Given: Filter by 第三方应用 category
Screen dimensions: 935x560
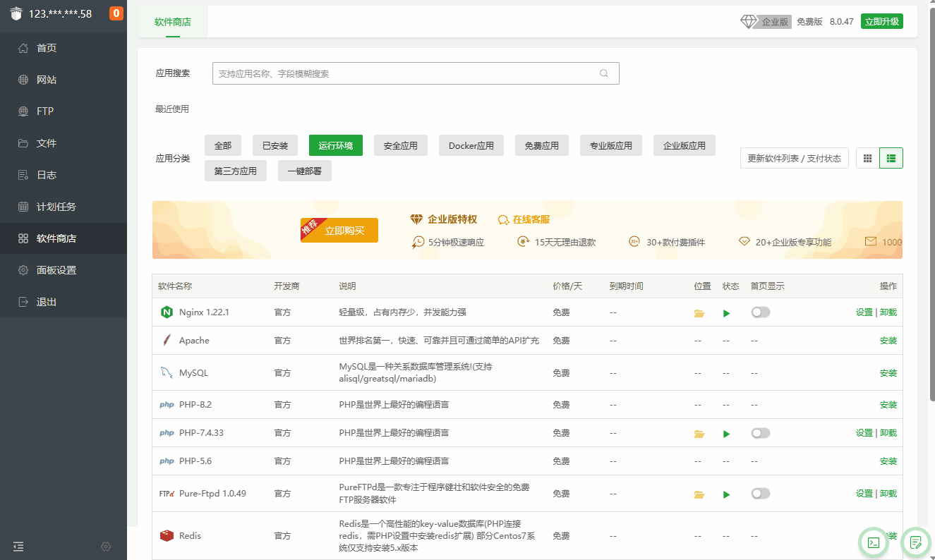Looking at the screenshot, I should (236, 171).
